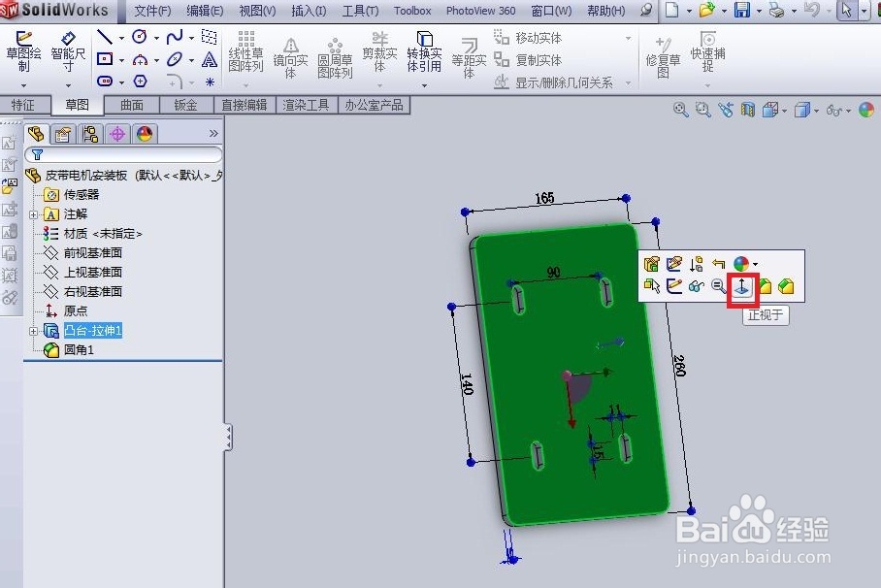Pick the Centerpoint Arc tool
The height and width of the screenshot is (588, 881).
(140, 59)
